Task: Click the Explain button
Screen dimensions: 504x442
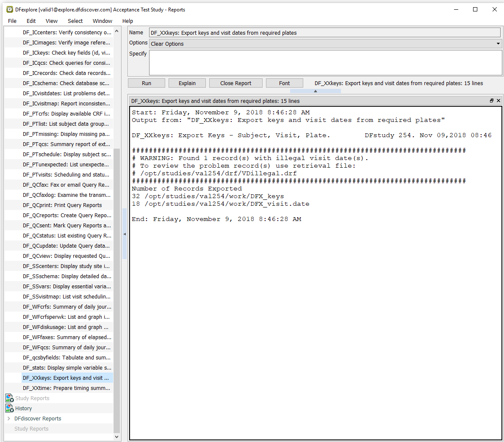Action: (187, 83)
